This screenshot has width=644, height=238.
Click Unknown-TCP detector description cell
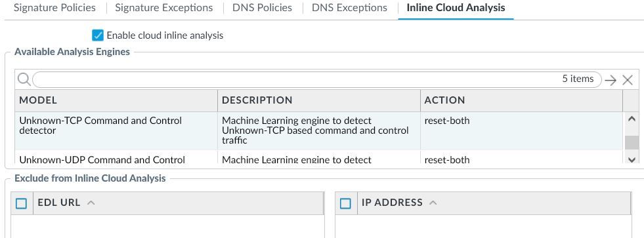(318, 131)
